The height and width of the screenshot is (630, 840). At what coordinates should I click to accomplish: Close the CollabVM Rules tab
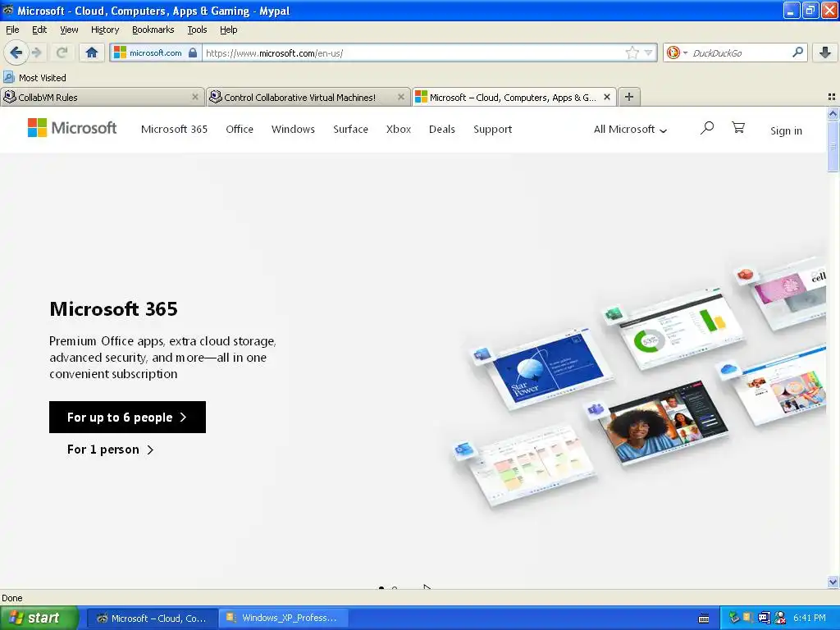(x=195, y=97)
